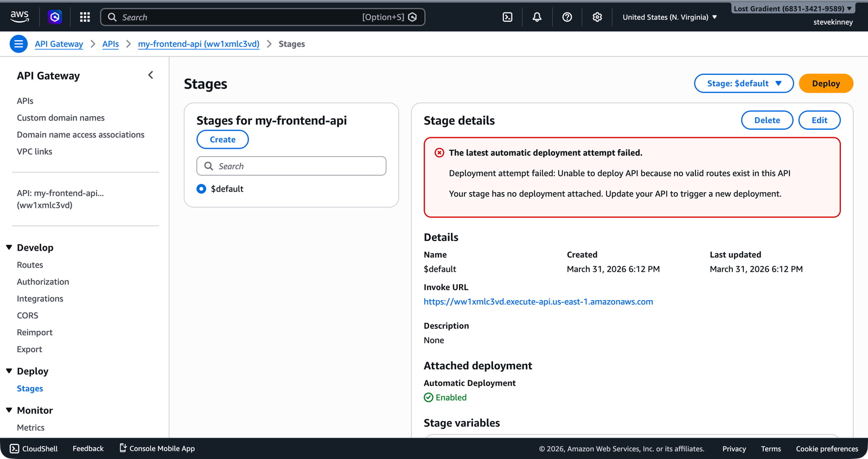Click the Delete stage button
Screen dimensions: 868x459
click(x=767, y=120)
